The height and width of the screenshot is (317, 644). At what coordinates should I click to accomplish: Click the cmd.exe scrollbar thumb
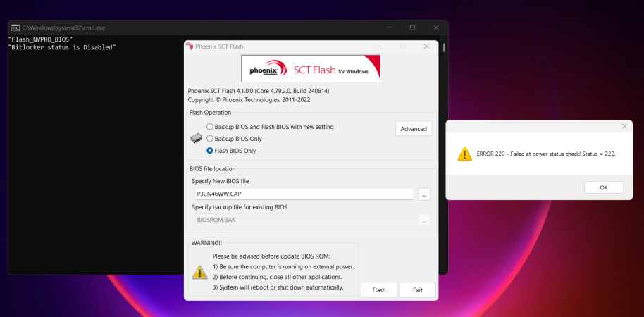[x=444, y=48]
